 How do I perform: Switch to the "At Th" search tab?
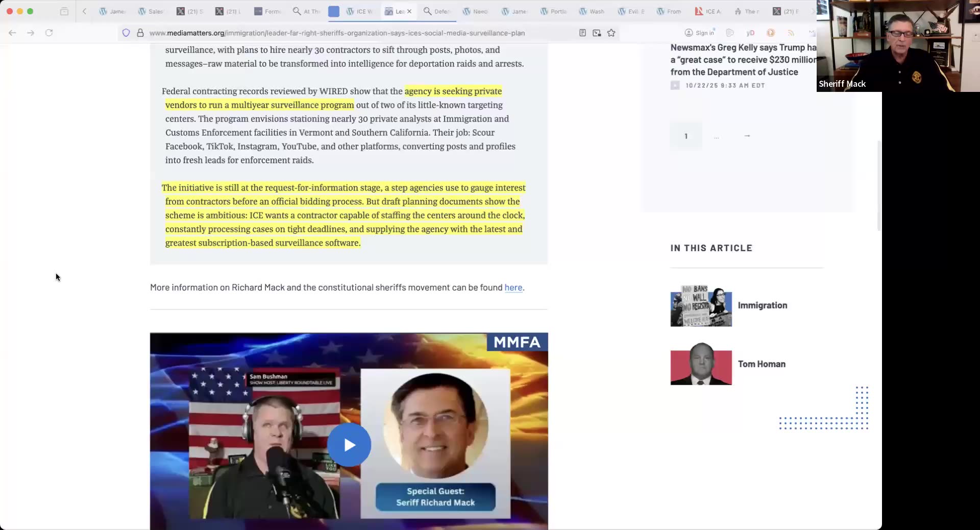[x=306, y=11]
